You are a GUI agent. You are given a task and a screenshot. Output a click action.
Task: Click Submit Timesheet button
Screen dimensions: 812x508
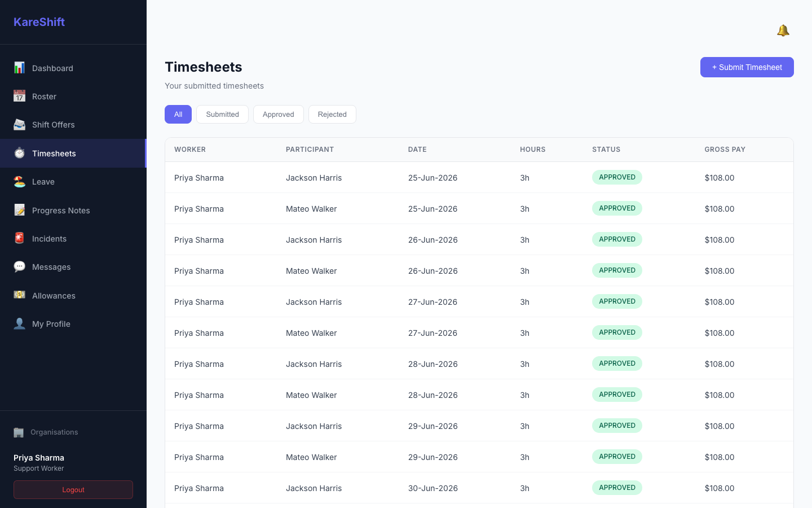[747, 67]
